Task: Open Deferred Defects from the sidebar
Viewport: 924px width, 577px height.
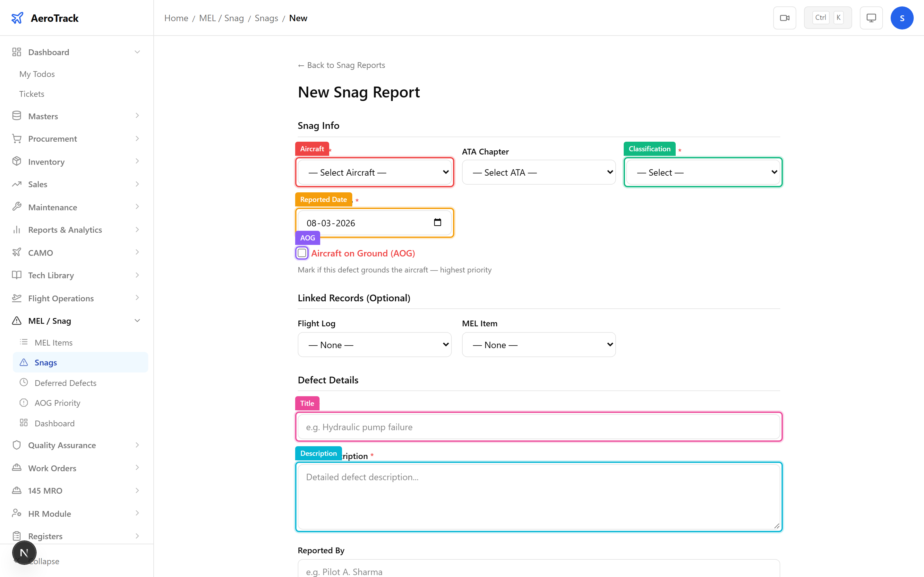Action: coord(66,383)
